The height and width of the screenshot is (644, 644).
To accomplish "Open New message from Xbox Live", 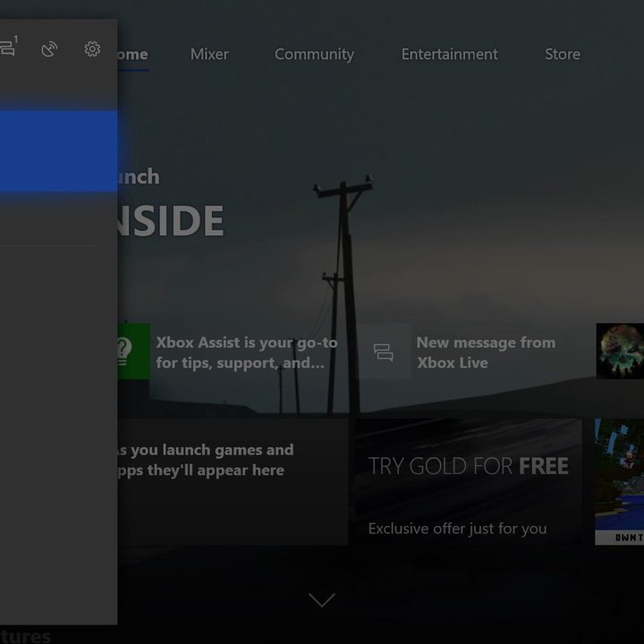I will click(486, 352).
